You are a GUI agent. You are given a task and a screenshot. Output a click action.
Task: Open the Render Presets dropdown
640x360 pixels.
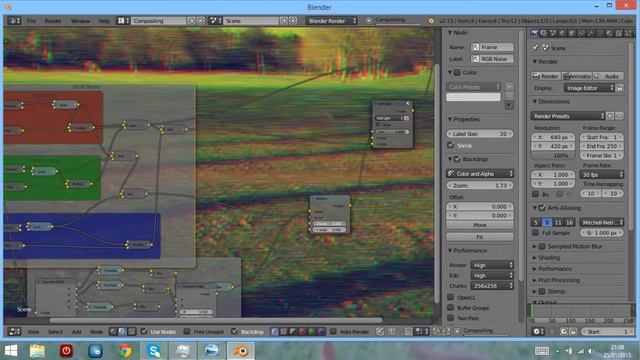tap(567, 116)
